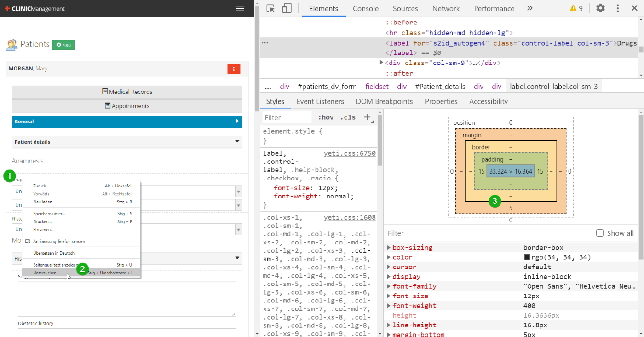Switch to the Console tab
Screen dimensions: 644x337
366,8
